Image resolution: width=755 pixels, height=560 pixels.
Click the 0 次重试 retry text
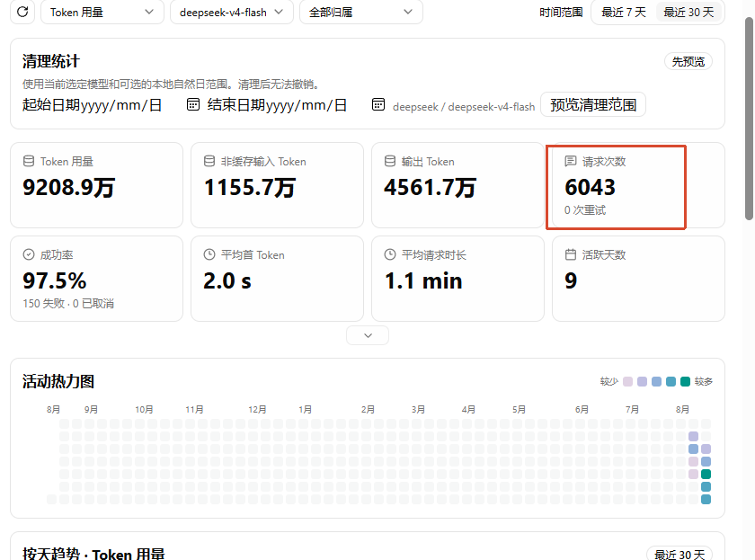(585, 210)
